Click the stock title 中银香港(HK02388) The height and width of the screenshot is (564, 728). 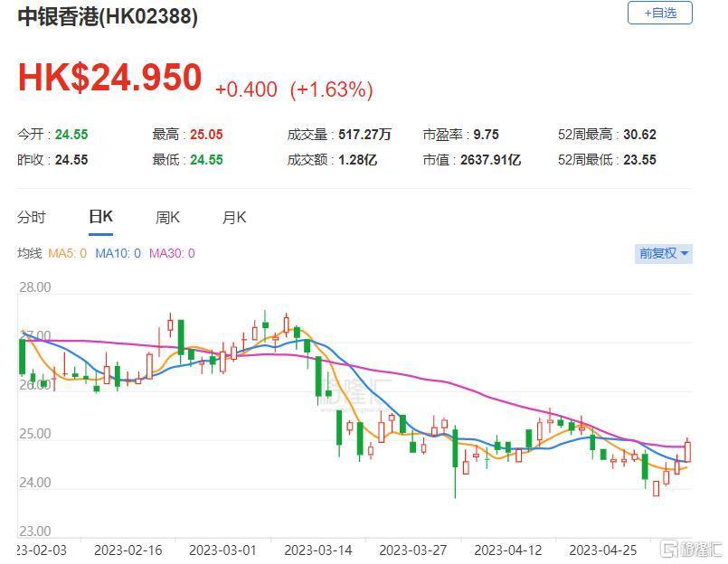108,15
